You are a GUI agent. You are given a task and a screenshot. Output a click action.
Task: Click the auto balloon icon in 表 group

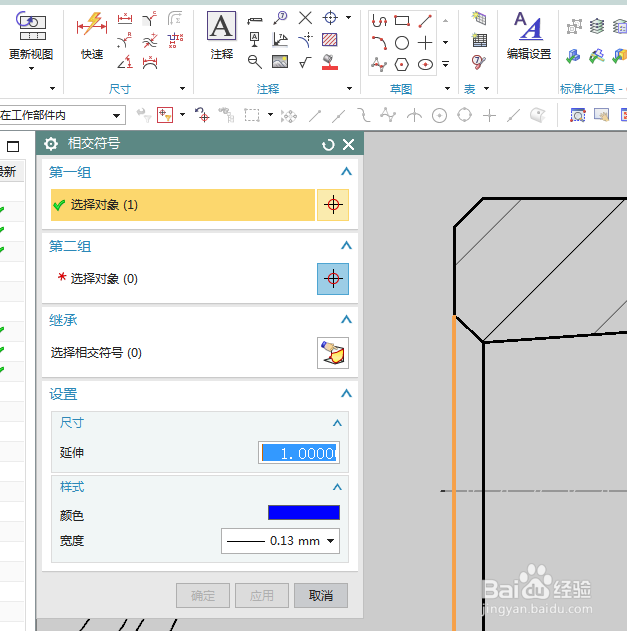(x=478, y=62)
